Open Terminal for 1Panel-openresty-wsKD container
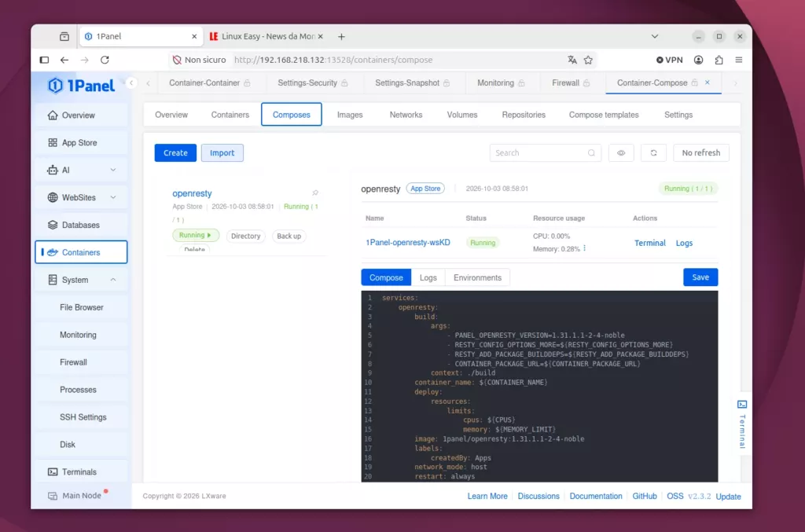 pyautogui.click(x=649, y=243)
